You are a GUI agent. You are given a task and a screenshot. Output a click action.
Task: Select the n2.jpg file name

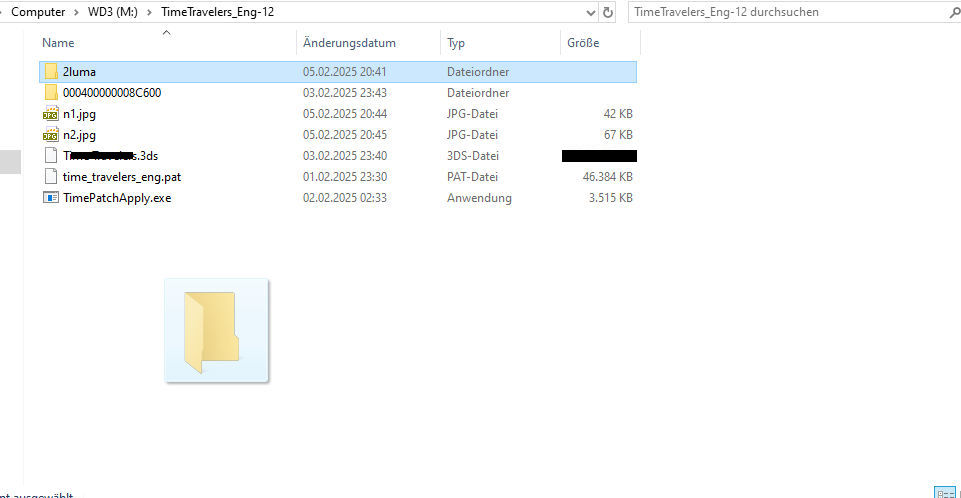tap(79, 135)
